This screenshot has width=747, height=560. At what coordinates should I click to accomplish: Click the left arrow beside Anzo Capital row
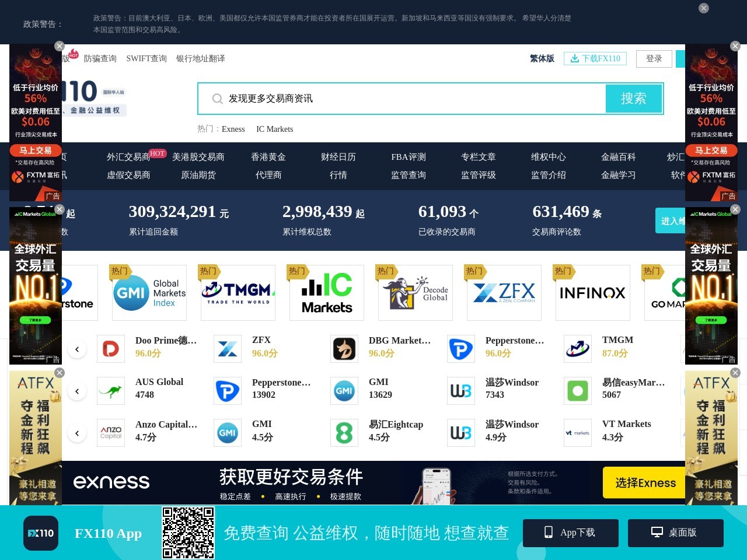[76, 433]
